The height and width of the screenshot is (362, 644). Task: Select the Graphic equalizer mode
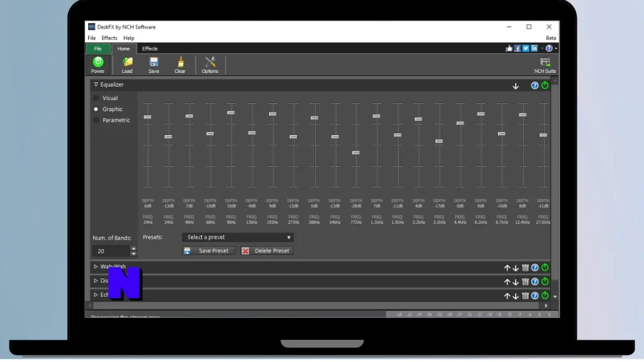click(96, 109)
